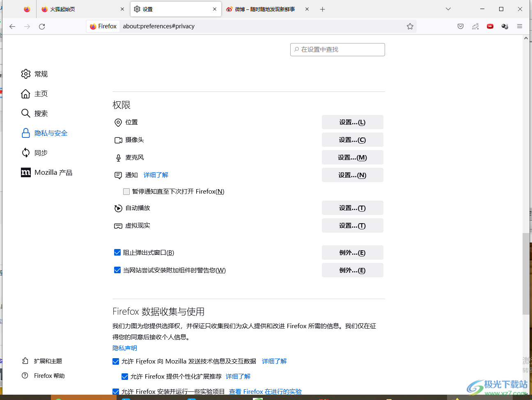Click the location pin icon beside 位置
The image size is (532, 400).
tap(118, 122)
